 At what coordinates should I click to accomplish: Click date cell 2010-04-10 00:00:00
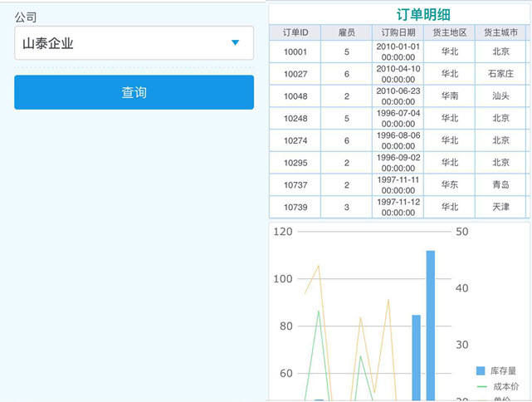pyautogui.click(x=398, y=74)
